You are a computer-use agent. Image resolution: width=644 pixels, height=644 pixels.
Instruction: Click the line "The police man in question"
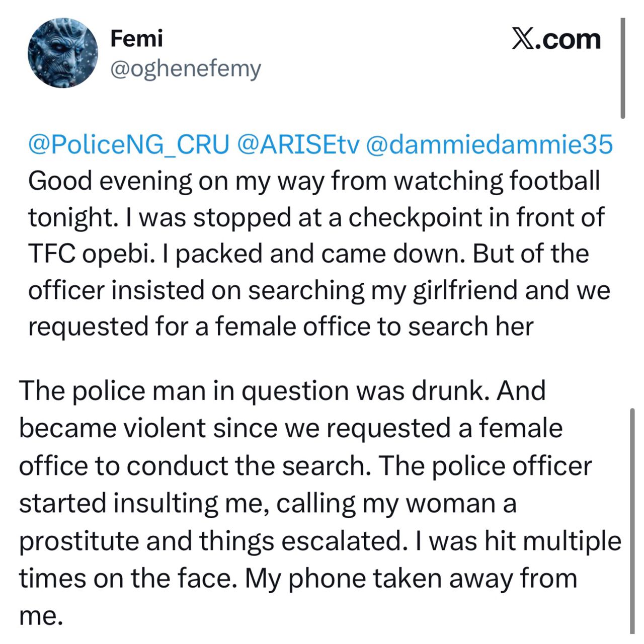282,391
